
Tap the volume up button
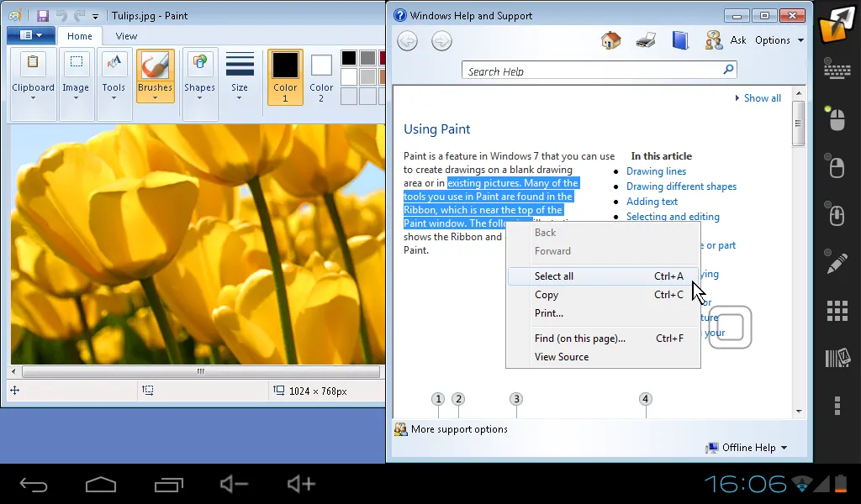302,484
